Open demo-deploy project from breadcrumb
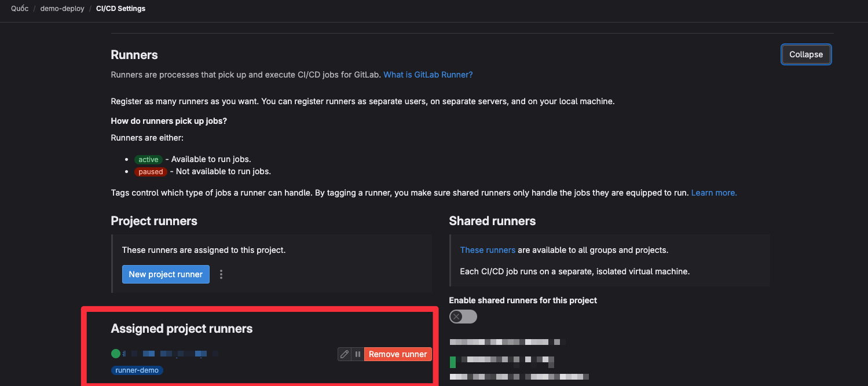 [62, 9]
